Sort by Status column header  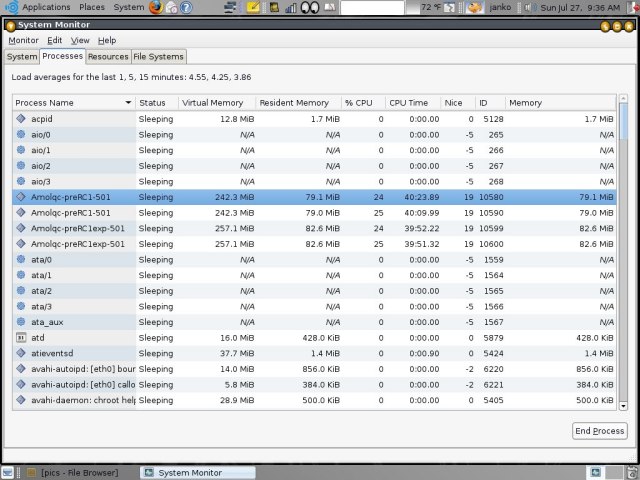pos(157,103)
